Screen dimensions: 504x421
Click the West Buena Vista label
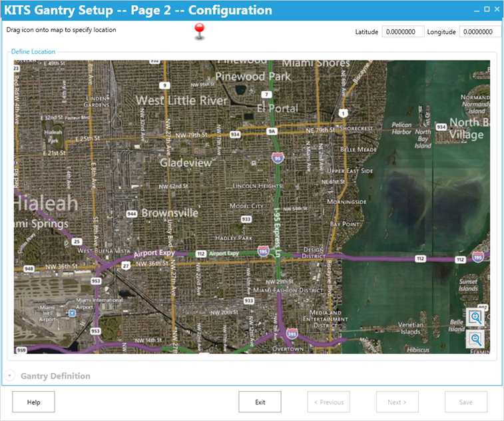tap(104, 250)
